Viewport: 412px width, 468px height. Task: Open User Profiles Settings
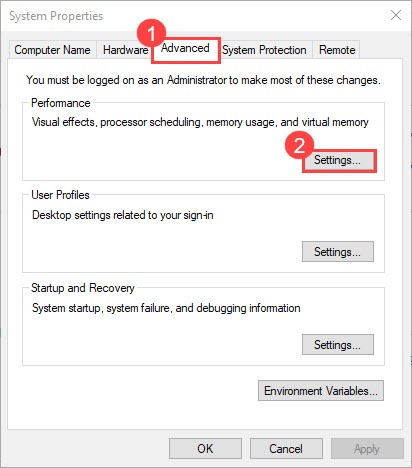338,252
